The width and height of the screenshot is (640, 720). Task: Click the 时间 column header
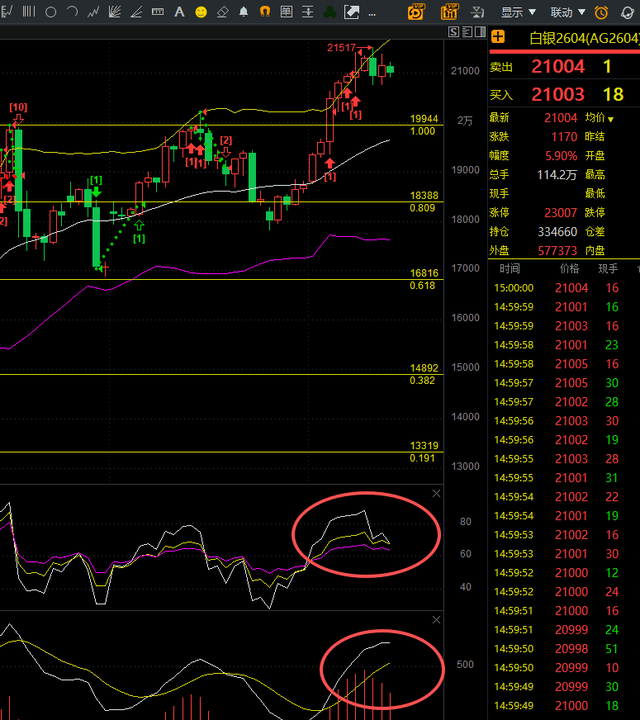510,269
